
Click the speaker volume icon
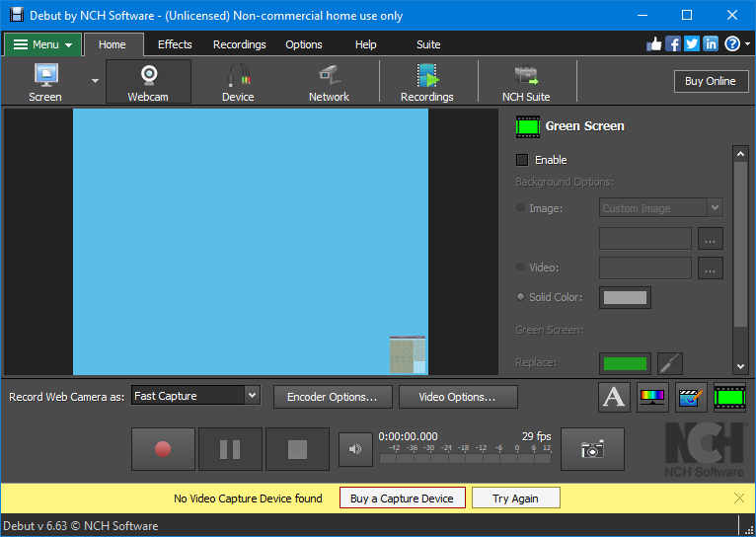click(x=355, y=449)
